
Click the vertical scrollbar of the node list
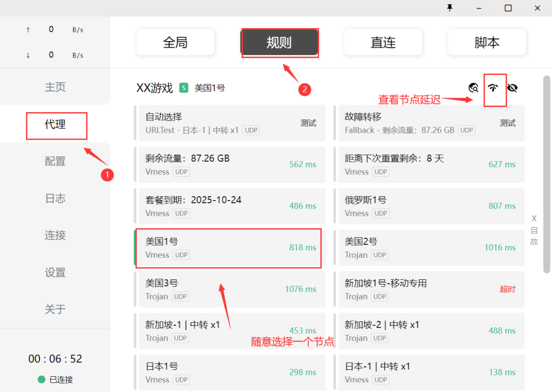tap(547, 174)
